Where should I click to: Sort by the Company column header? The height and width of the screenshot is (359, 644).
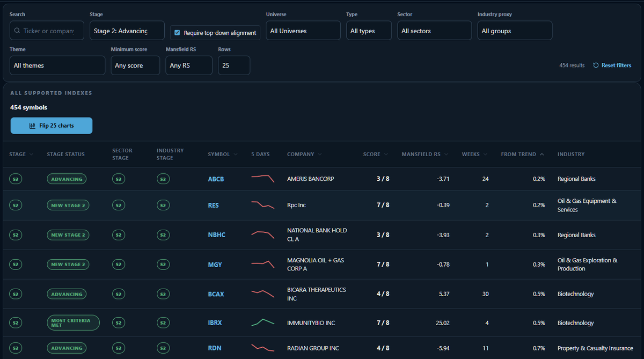pyautogui.click(x=304, y=154)
